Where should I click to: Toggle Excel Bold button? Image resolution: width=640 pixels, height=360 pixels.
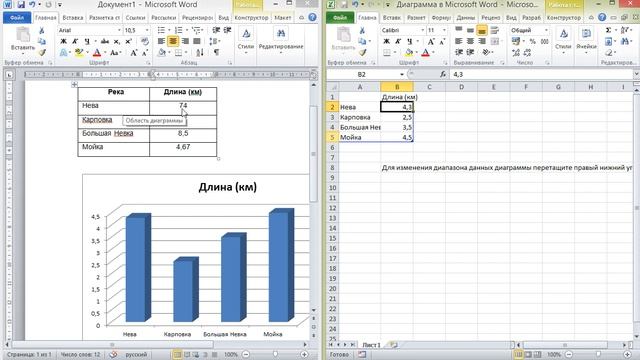coord(387,41)
